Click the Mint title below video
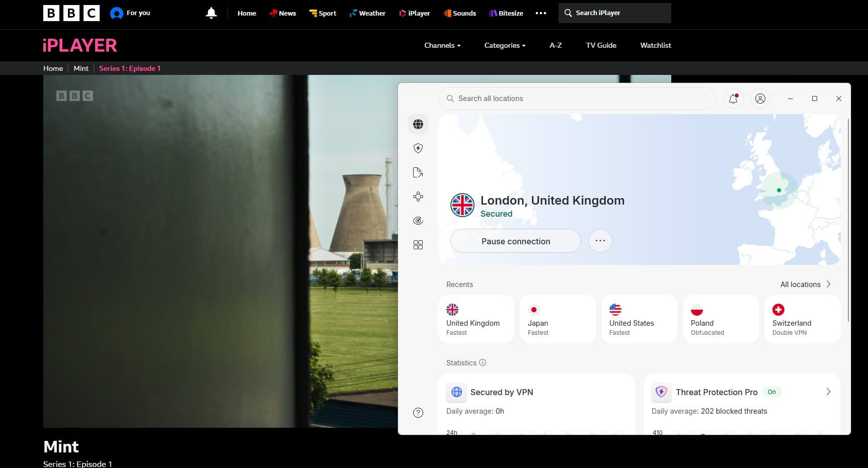 pos(61,446)
